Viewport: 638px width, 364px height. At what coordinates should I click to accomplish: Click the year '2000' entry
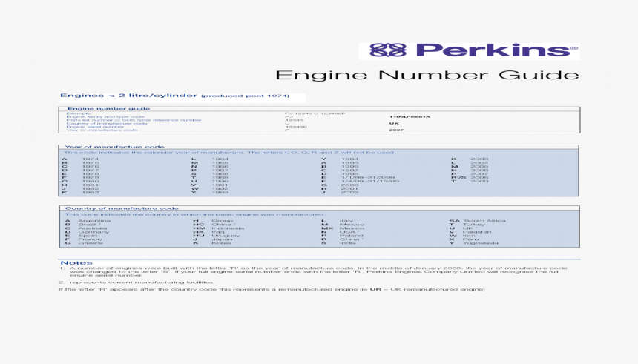coord(349,185)
